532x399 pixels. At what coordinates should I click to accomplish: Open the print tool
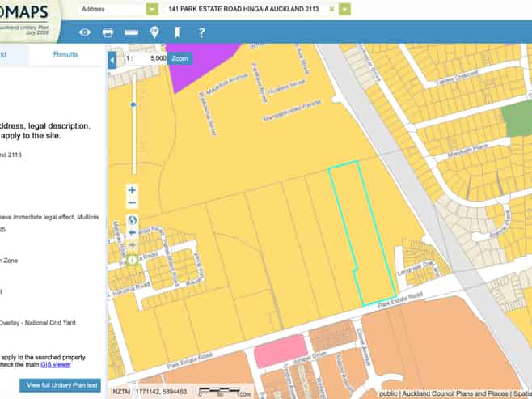click(x=108, y=32)
